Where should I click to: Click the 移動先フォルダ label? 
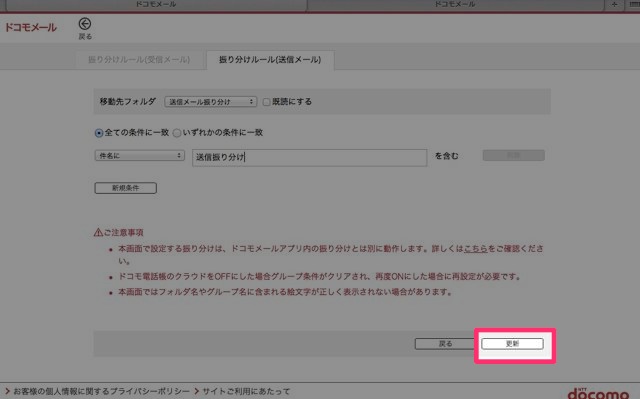pos(127,102)
